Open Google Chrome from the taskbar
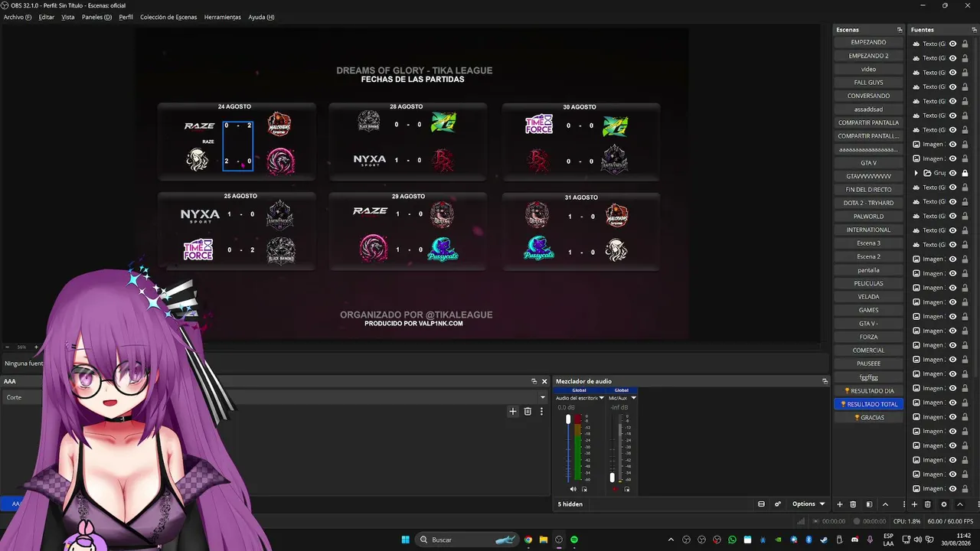The height and width of the screenshot is (551, 980). (528, 540)
